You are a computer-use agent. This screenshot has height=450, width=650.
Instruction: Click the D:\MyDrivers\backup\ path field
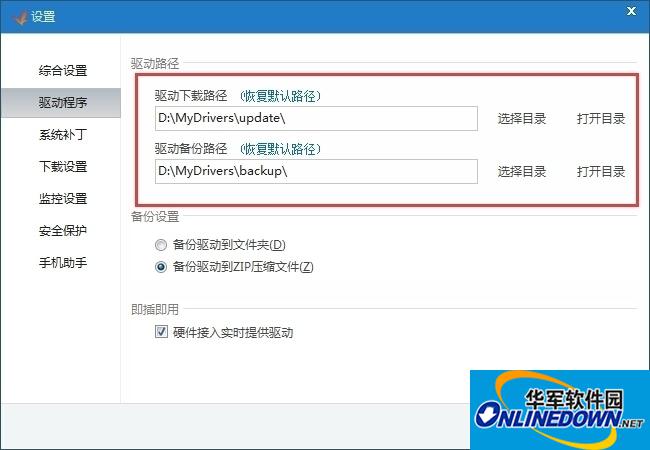[x=316, y=171]
